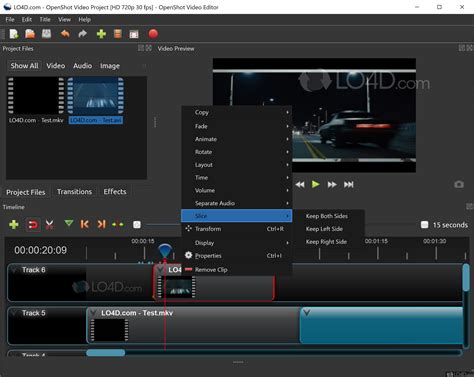Undock the Project Files panel

click(141, 48)
